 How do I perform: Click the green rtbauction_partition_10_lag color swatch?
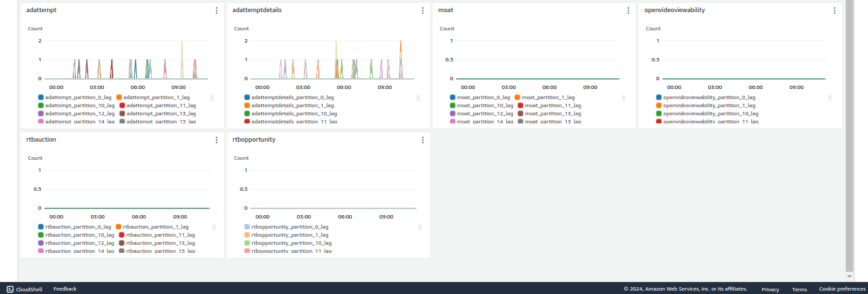41,235
